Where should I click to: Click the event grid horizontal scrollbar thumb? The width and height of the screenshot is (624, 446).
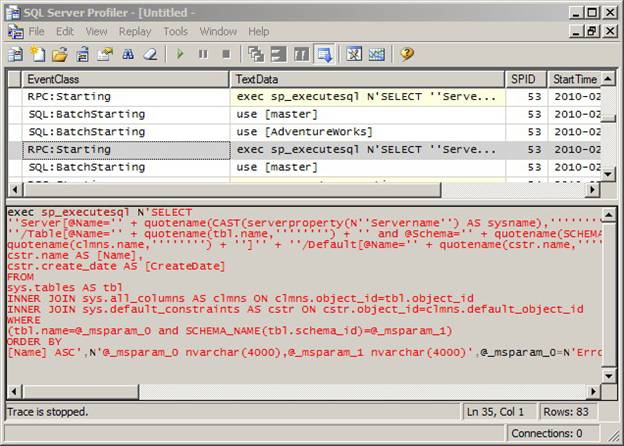tap(232, 190)
